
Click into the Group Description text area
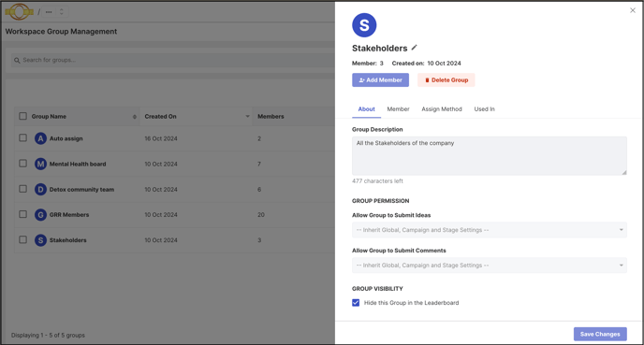tap(490, 156)
